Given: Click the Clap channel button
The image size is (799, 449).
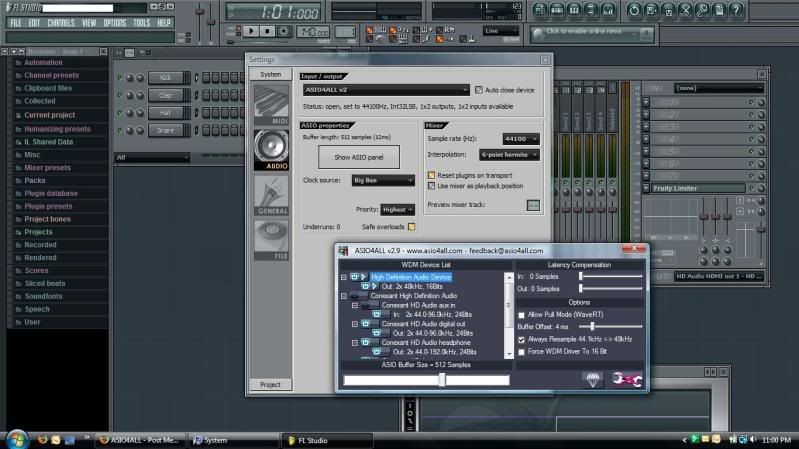Looking at the screenshot, I should [166, 95].
